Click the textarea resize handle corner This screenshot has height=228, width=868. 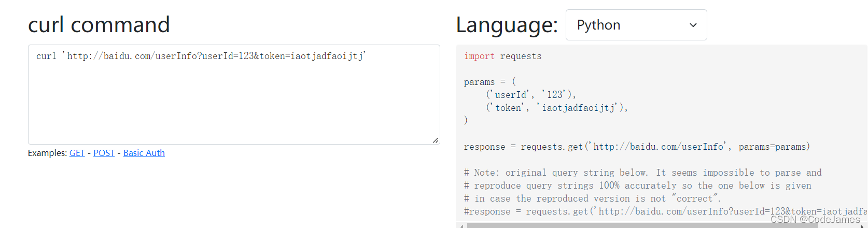tap(436, 140)
